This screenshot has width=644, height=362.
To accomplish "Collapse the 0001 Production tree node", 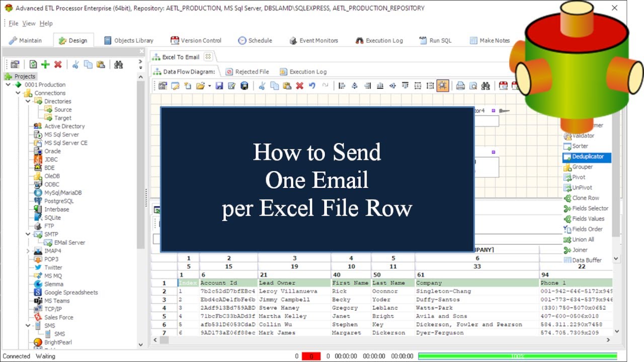I will click(x=9, y=84).
